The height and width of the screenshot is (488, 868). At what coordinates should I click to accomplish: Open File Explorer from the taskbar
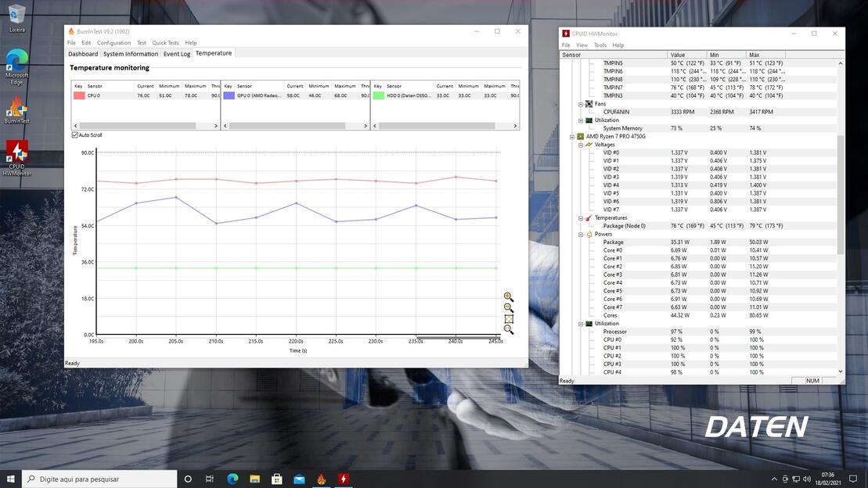point(254,479)
